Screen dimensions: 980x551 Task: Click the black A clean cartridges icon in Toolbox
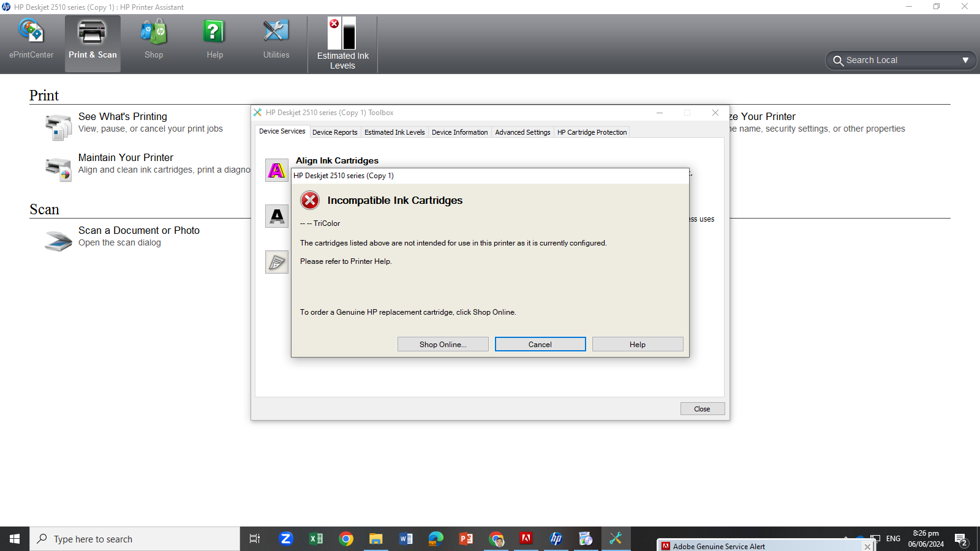click(x=277, y=216)
